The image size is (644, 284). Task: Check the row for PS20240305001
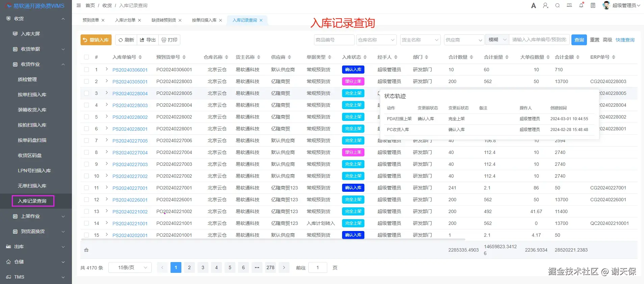coord(86,81)
